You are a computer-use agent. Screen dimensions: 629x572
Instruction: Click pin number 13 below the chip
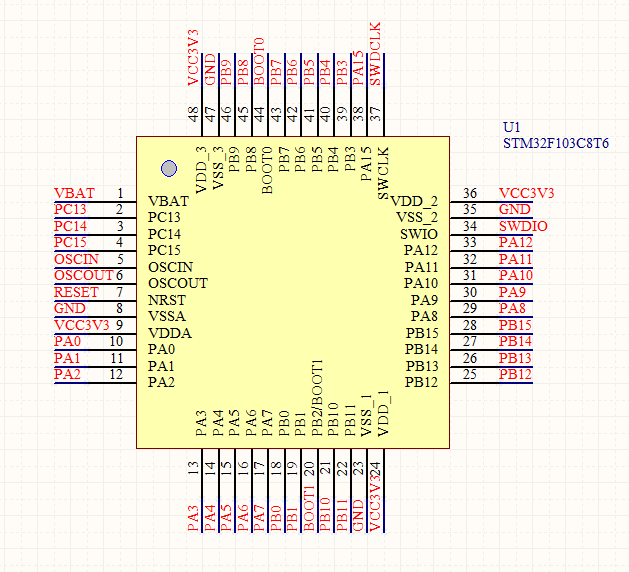(x=193, y=469)
